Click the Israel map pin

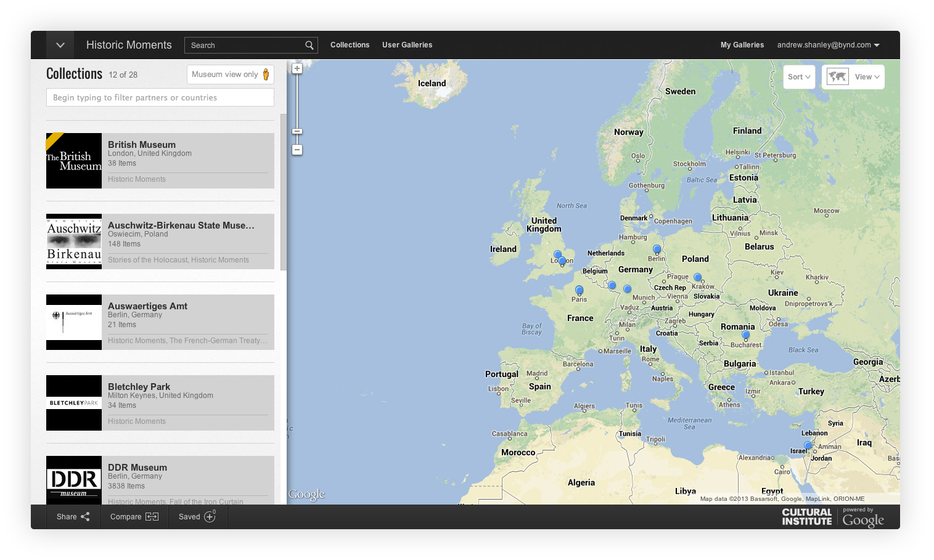[808, 445]
